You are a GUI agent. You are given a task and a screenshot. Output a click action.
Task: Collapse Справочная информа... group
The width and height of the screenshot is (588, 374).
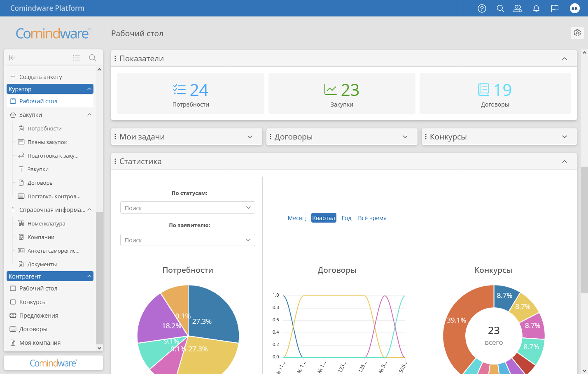point(89,210)
